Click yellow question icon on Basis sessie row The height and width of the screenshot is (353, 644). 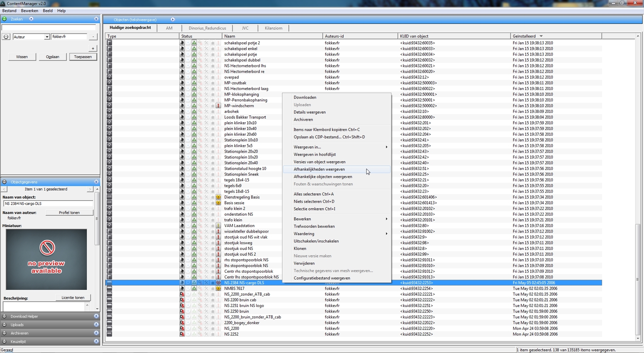coord(218,203)
